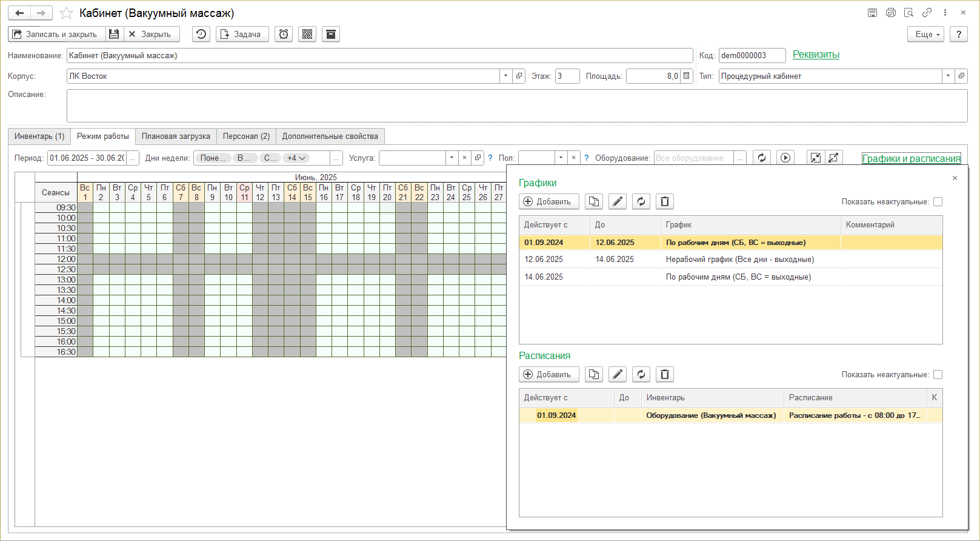Delete selected entry in Графики list
The height and width of the screenshot is (541, 980).
coord(665,202)
